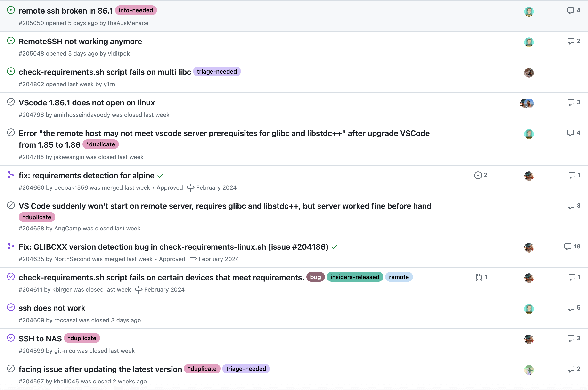588x390 pixels.
Task: Open the GLIBCXX version detection bug pull request
Action: 173,247
